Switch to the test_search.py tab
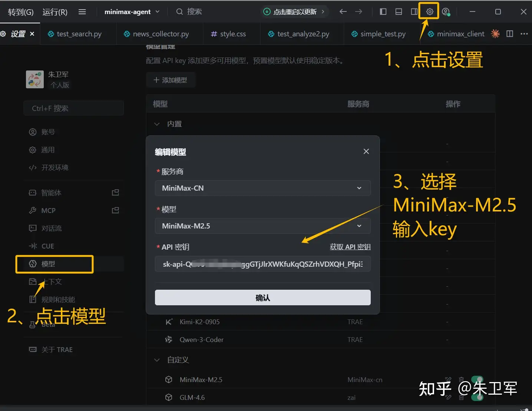This screenshot has height=411, width=532. tap(78, 34)
